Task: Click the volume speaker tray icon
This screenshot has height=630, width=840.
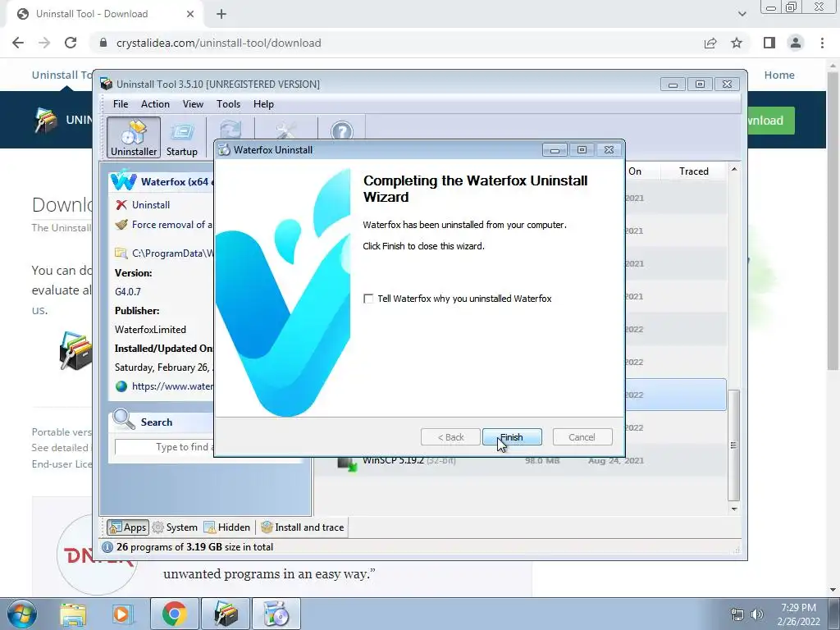Action: [x=757, y=614]
